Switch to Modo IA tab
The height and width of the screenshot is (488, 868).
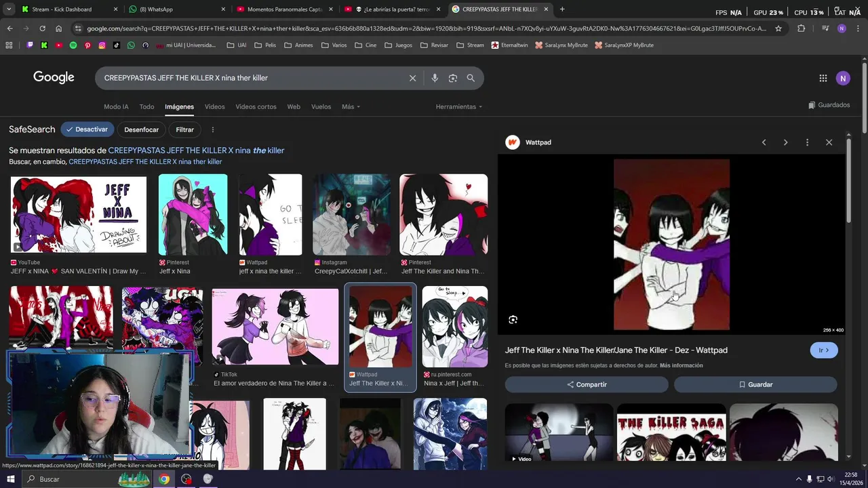pyautogui.click(x=116, y=106)
